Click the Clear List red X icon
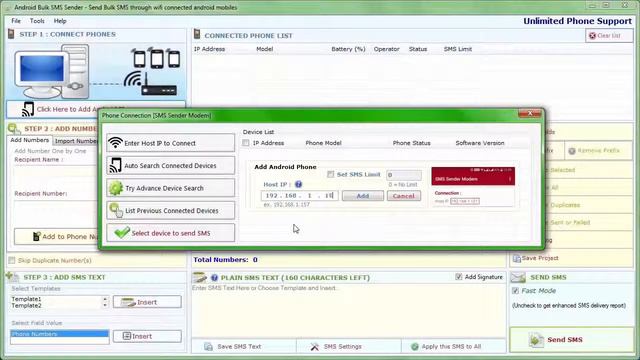This screenshot has width=640, height=360. coord(592,36)
